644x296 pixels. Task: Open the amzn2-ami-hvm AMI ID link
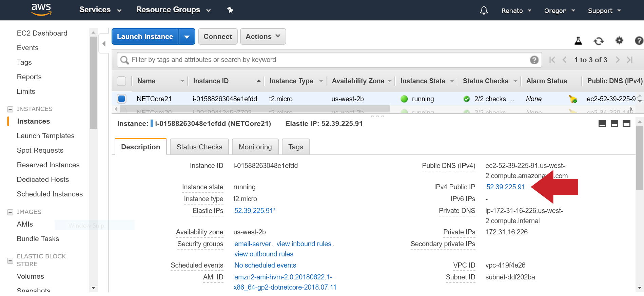tap(285, 282)
